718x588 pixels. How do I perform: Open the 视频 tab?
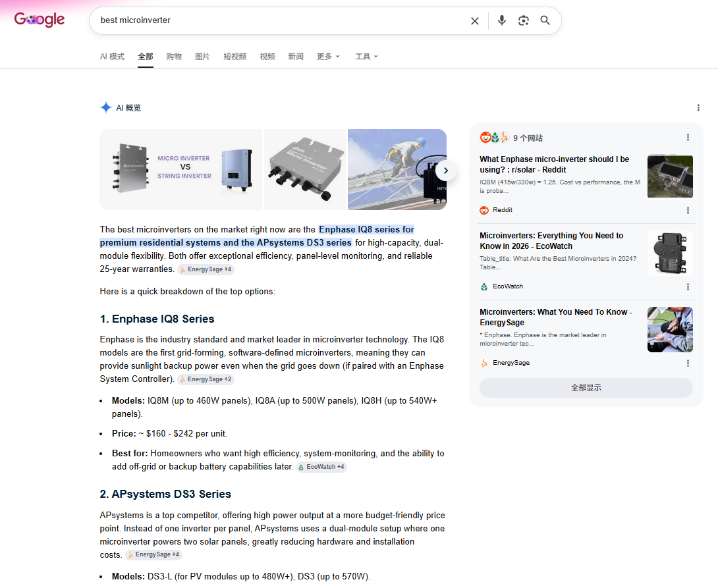point(267,56)
